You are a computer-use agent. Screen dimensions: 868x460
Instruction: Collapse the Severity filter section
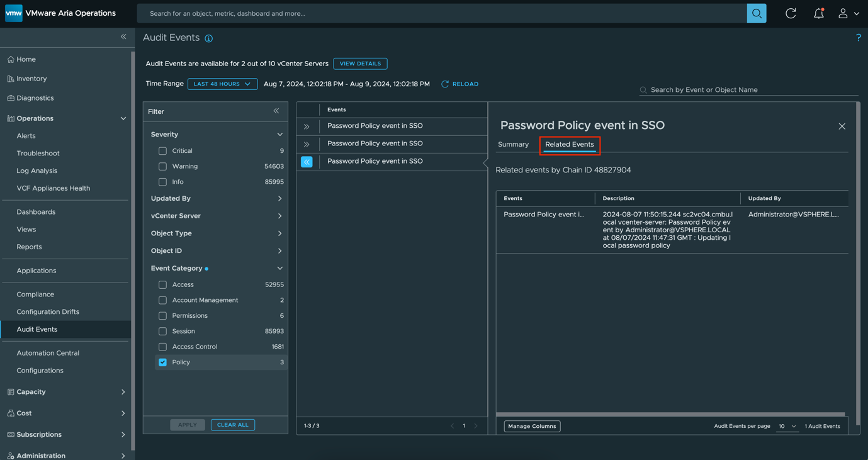pyautogui.click(x=280, y=135)
